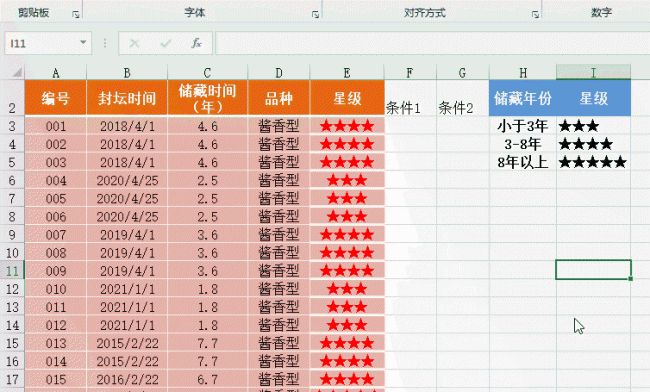
Task: Select row 15 header
Action: click(12, 343)
